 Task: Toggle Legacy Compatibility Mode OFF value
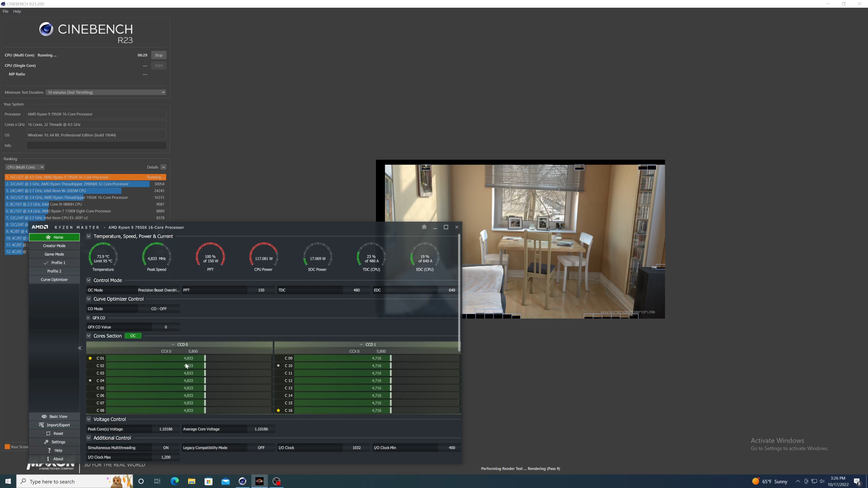click(x=261, y=448)
